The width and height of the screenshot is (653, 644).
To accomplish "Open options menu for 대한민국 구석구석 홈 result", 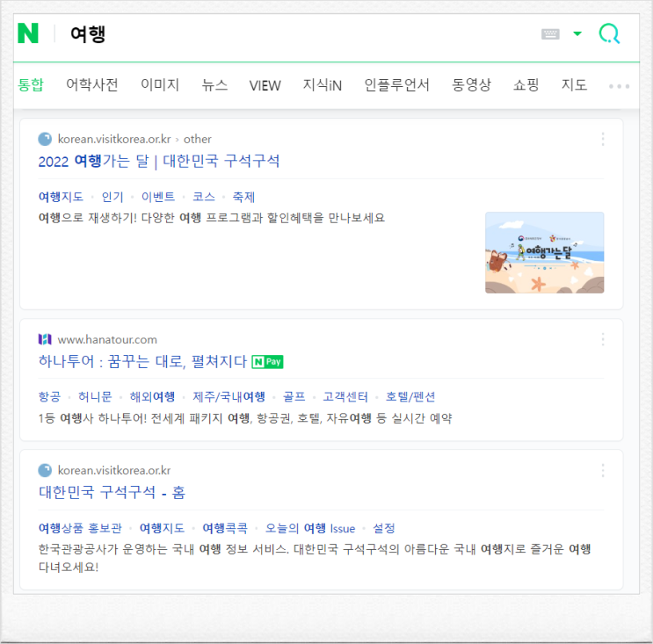I will 603,470.
